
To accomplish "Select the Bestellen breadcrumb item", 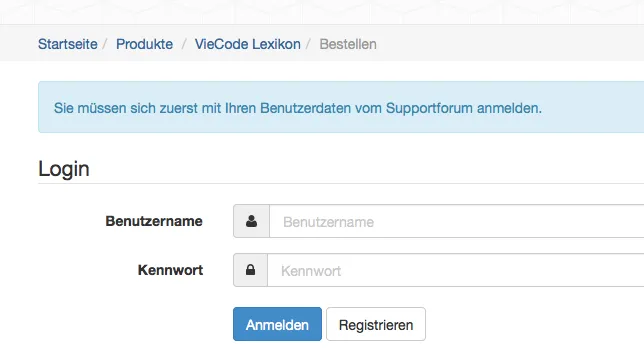I will [348, 44].
